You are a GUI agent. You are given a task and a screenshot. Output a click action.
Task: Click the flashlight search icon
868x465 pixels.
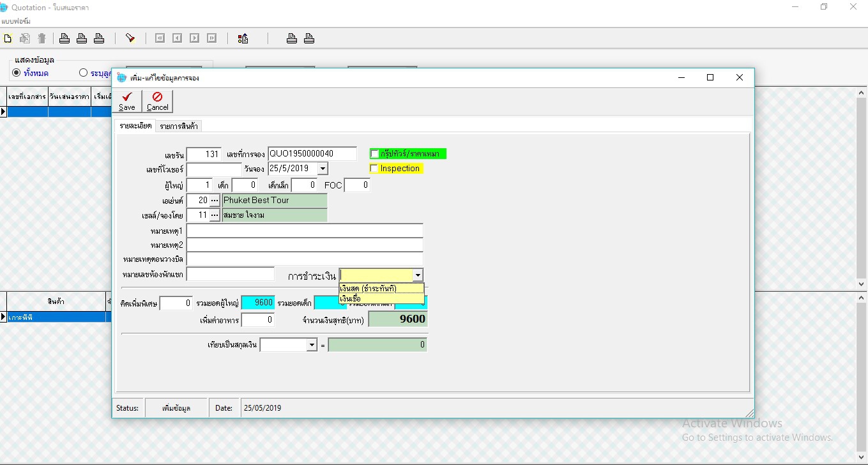point(130,38)
